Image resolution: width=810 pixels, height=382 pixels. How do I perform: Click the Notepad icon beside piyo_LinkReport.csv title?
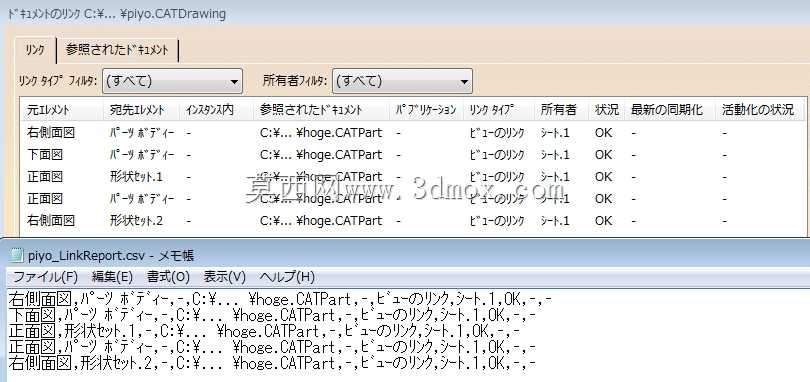pyautogui.click(x=17, y=255)
